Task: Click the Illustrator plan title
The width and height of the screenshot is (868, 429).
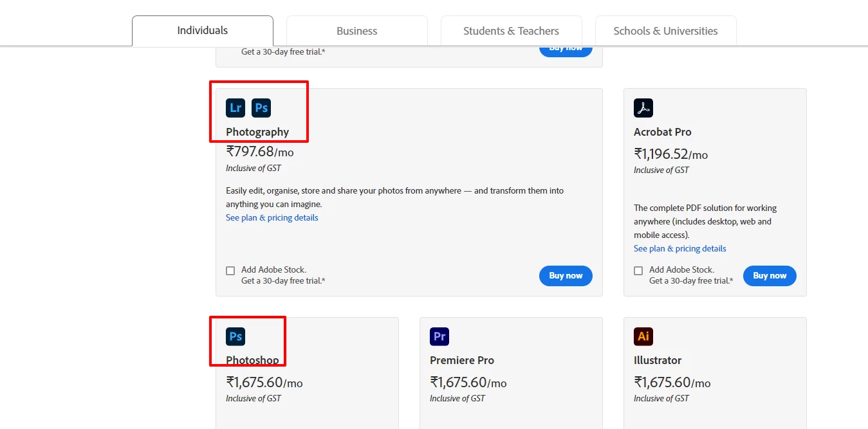Action: point(658,360)
